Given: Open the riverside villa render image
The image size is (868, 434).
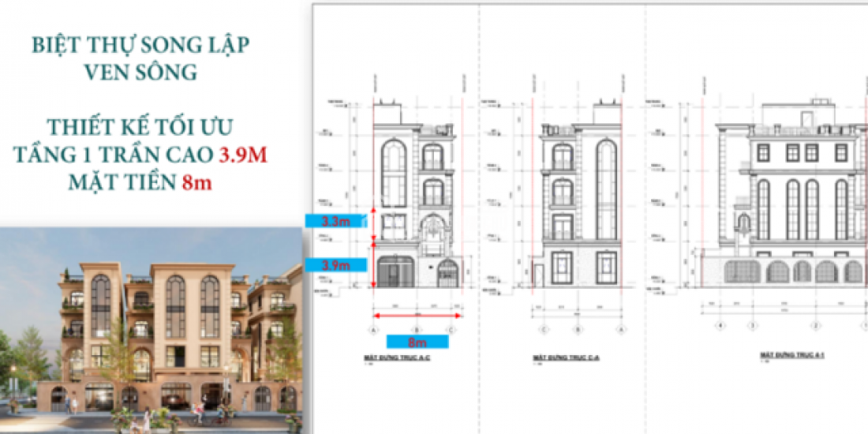Looking at the screenshot, I should point(152,331).
